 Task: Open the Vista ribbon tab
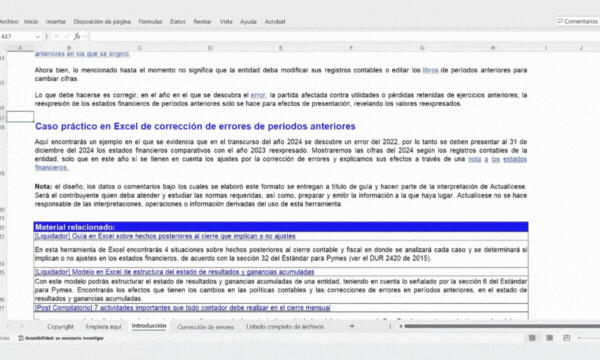pyautogui.click(x=226, y=22)
